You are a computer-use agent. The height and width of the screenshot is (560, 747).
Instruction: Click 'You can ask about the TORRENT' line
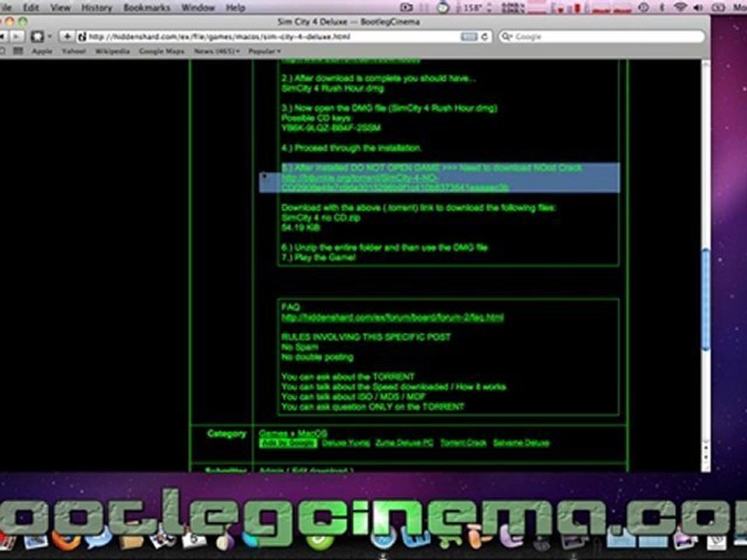[x=348, y=376]
